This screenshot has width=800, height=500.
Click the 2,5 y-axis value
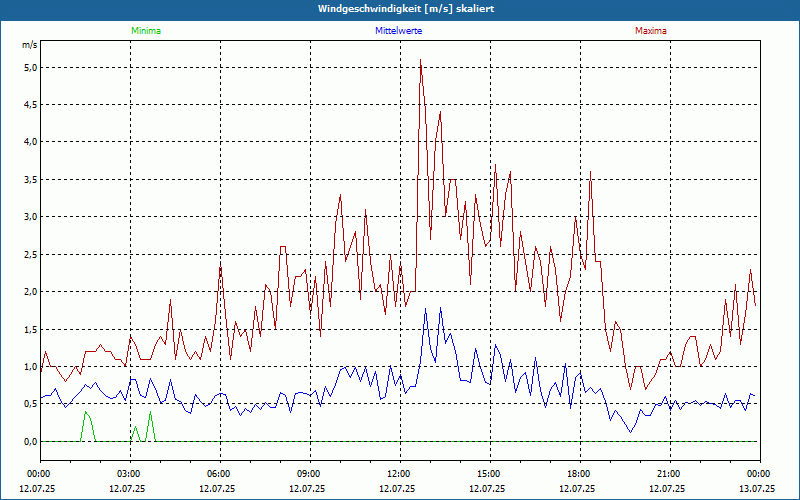point(31,254)
